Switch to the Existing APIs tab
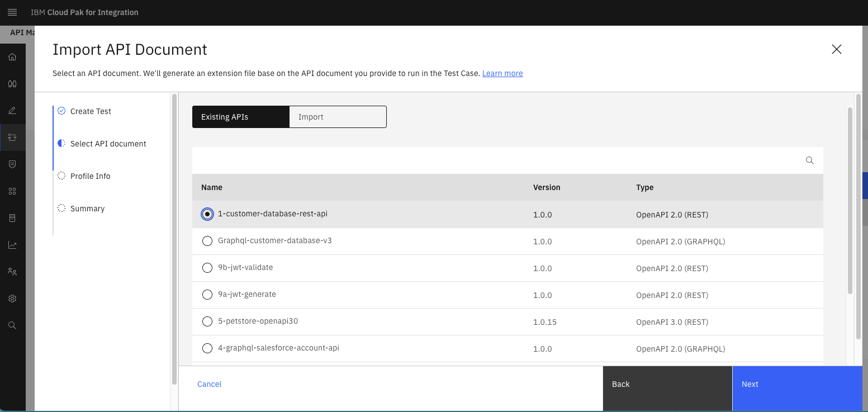 [241, 117]
